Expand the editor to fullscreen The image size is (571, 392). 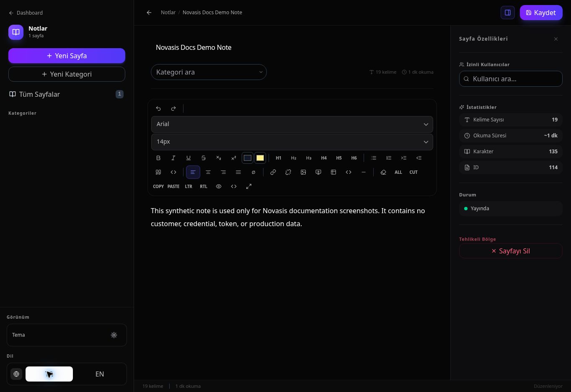coord(249,186)
